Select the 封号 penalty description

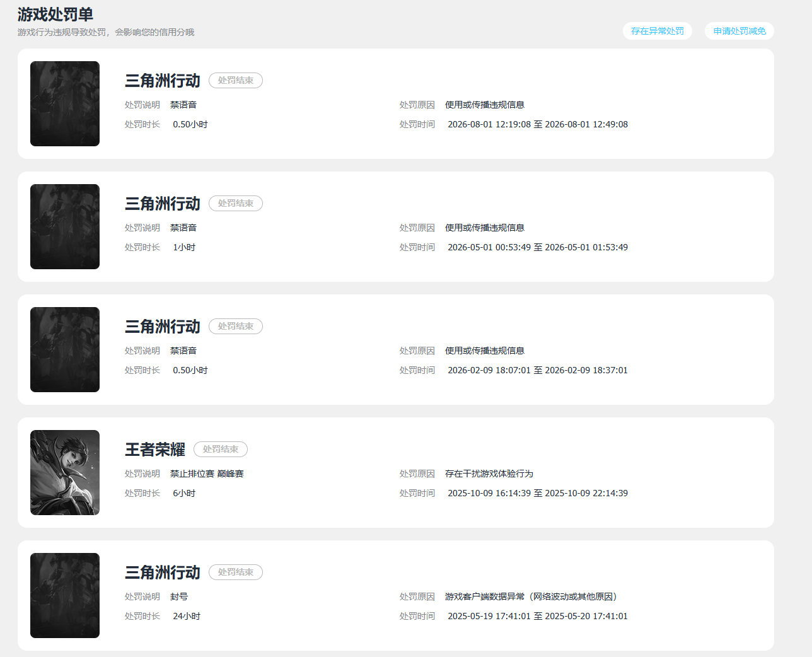[179, 597]
